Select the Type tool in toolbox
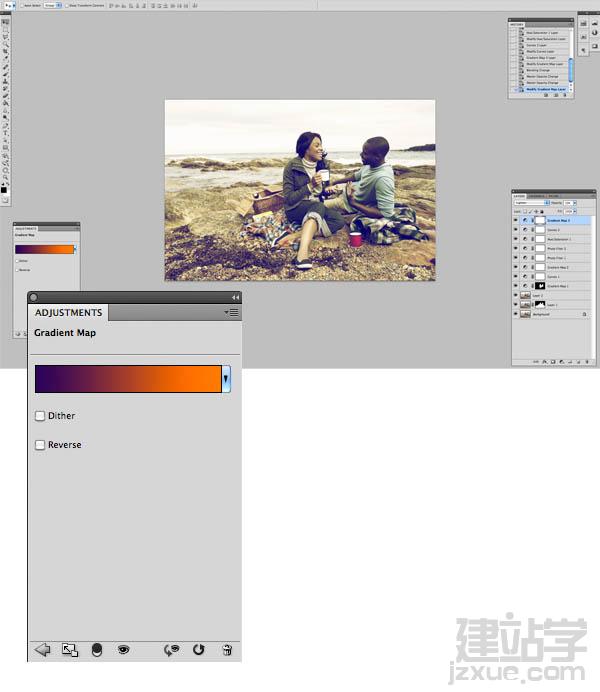The height and width of the screenshot is (692, 600). (5, 132)
